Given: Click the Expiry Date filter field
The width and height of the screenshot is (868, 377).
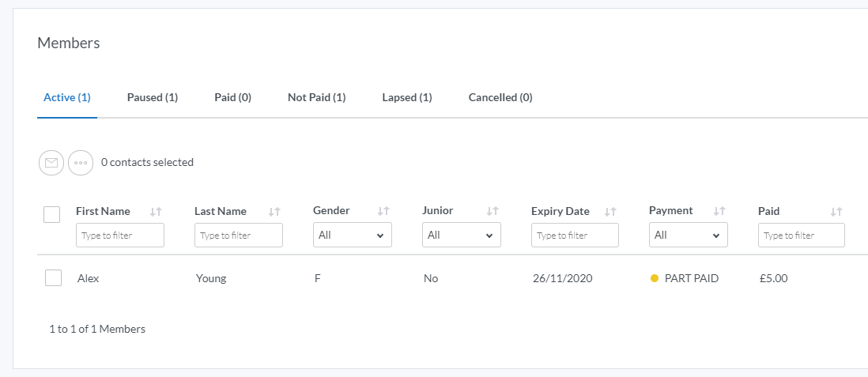Looking at the screenshot, I should [x=576, y=236].
